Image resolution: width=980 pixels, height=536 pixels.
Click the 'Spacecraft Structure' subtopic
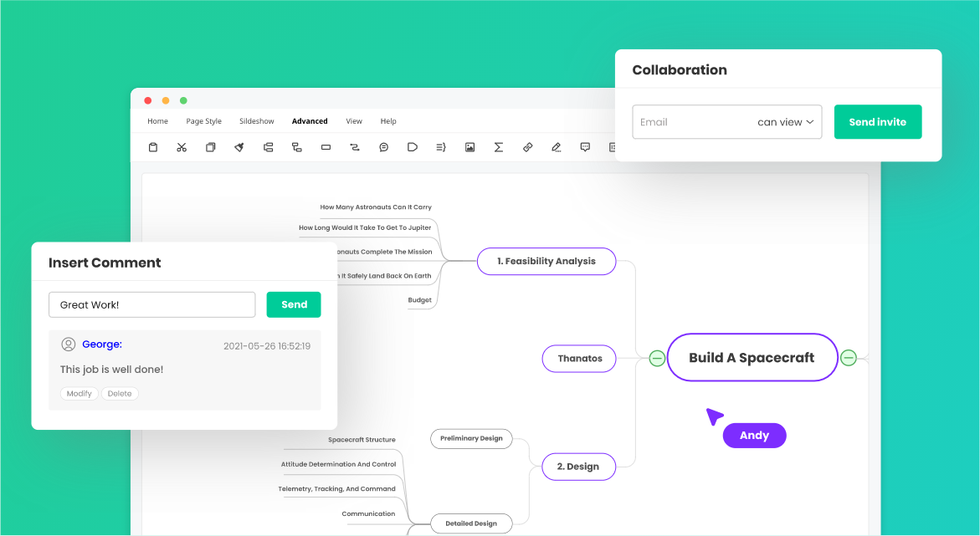tap(362, 440)
